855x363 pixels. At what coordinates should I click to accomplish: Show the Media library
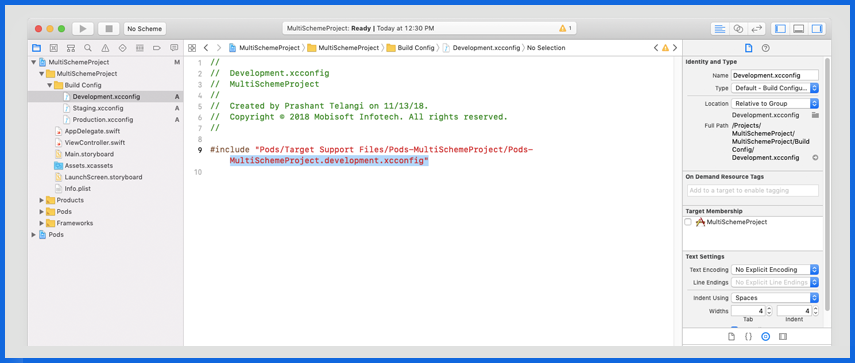click(783, 337)
